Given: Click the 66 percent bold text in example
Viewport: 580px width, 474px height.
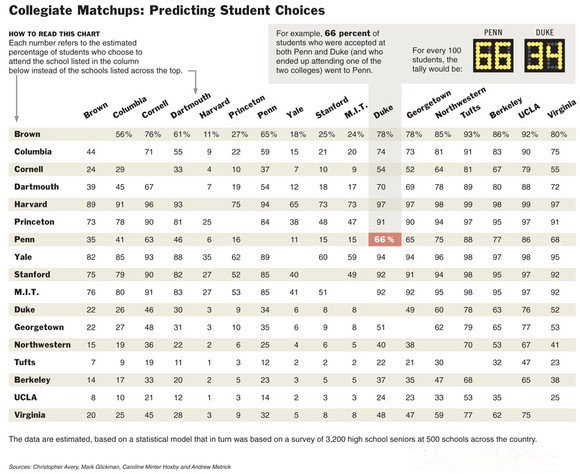Looking at the screenshot, I should 347,33.
